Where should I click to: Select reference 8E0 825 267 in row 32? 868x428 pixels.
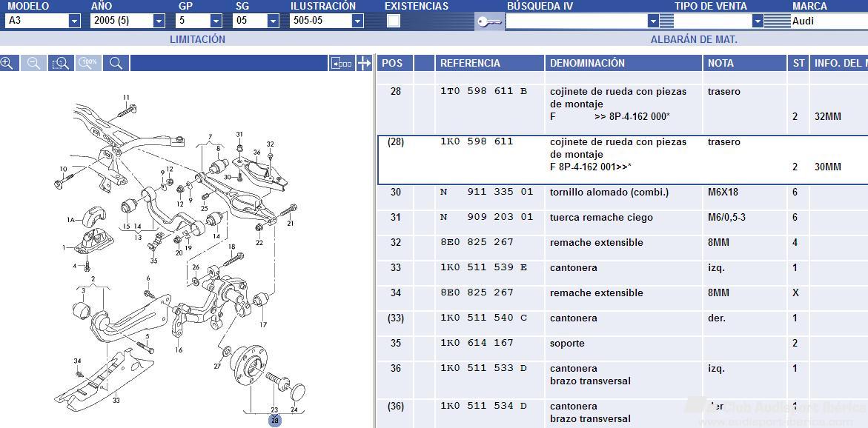pyautogui.click(x=477, y=242)
